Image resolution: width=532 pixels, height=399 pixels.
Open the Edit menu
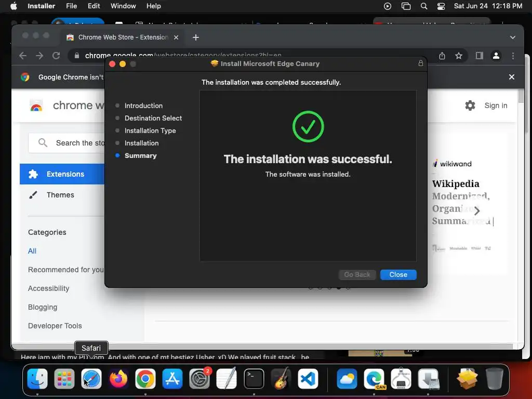tap(94, 6)
